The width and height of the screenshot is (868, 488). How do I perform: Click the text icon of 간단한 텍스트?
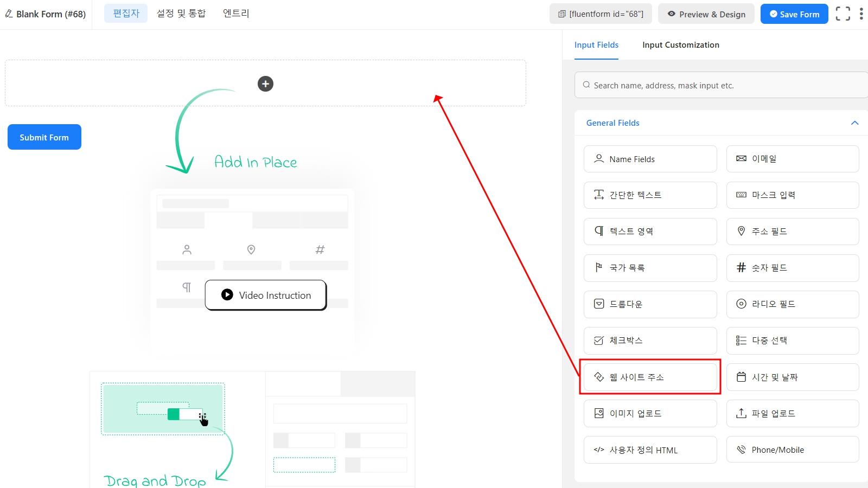tap(599, 195)
